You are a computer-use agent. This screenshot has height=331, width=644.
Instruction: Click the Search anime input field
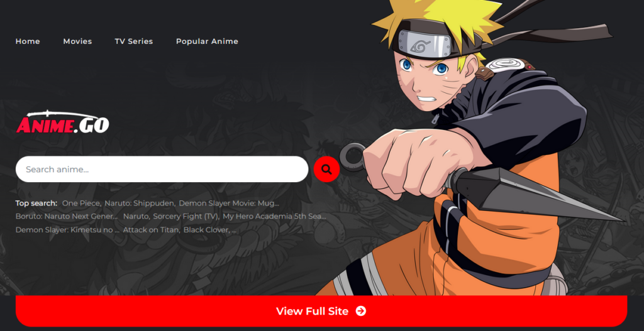(162, 169)
